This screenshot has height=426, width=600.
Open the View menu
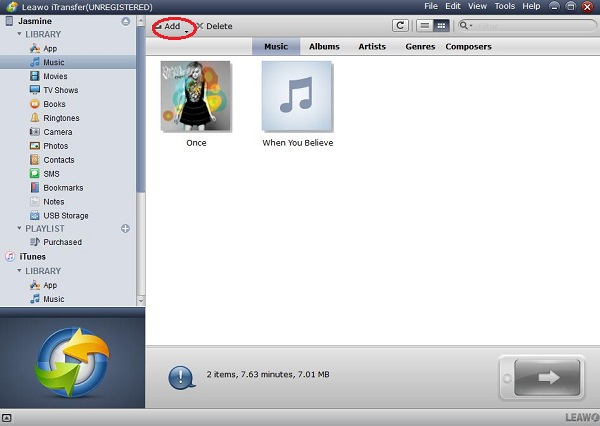tap(477, 7)
